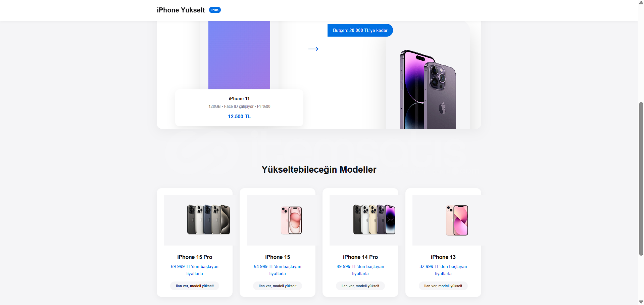Click the 'Bütçen: 20.000 TL'ye kadar' budget button
This screenshot has height=305, width=644.
coord(360,30)
